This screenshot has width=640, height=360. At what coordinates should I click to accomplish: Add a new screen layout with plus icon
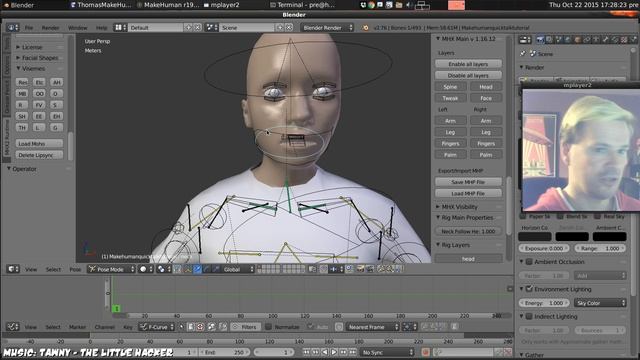tap(188, 27)
